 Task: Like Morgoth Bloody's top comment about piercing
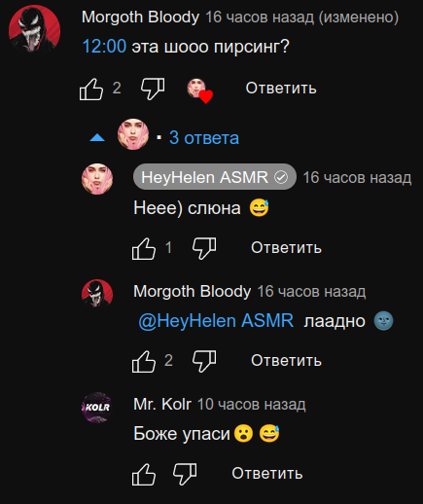pos(91,89)
